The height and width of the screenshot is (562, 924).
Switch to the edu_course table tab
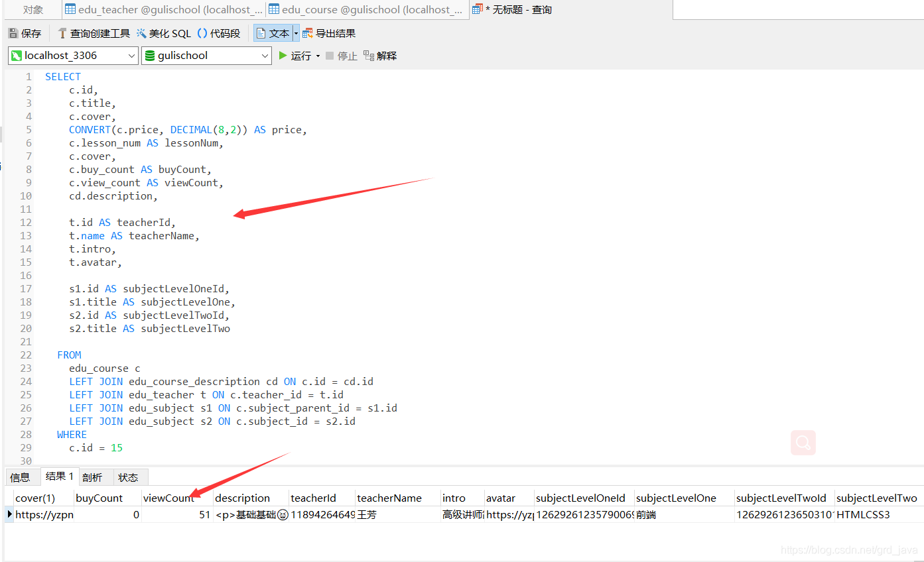[x=367, y=9]
